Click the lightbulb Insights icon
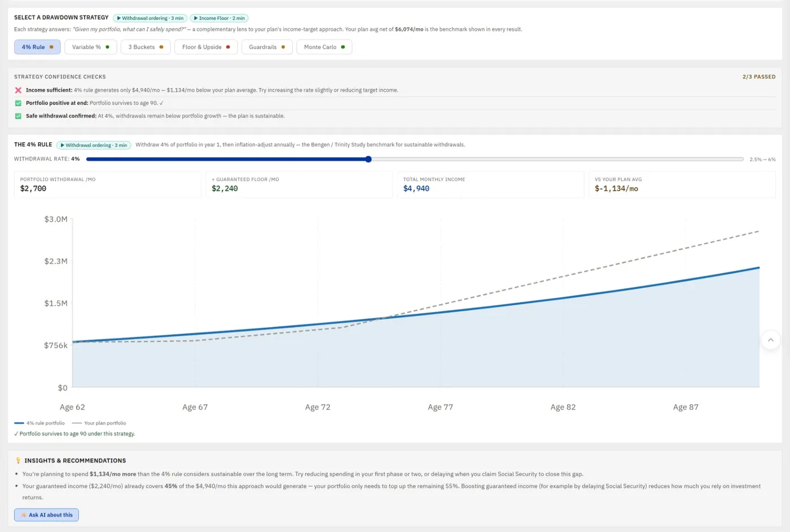 [x=18, y=460]
